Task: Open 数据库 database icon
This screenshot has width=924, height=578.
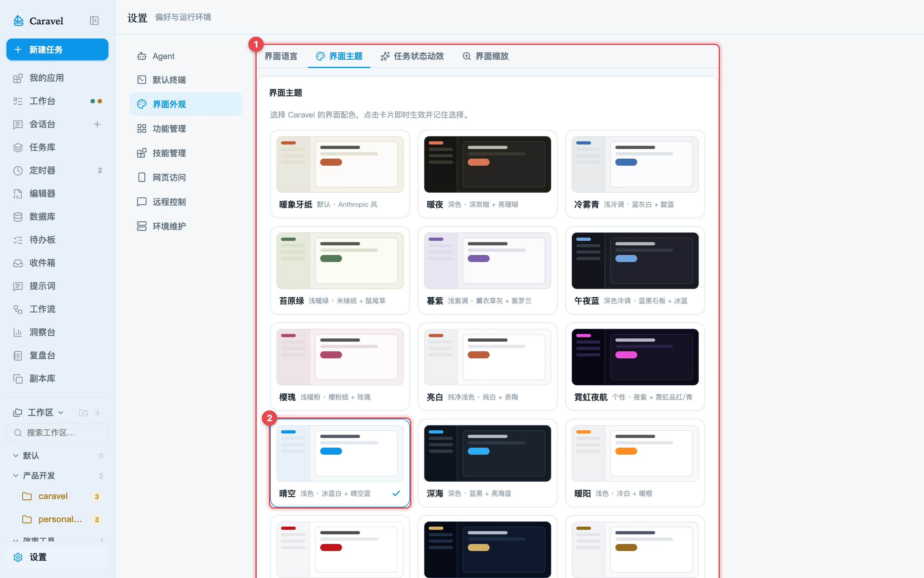Action: 18,217
